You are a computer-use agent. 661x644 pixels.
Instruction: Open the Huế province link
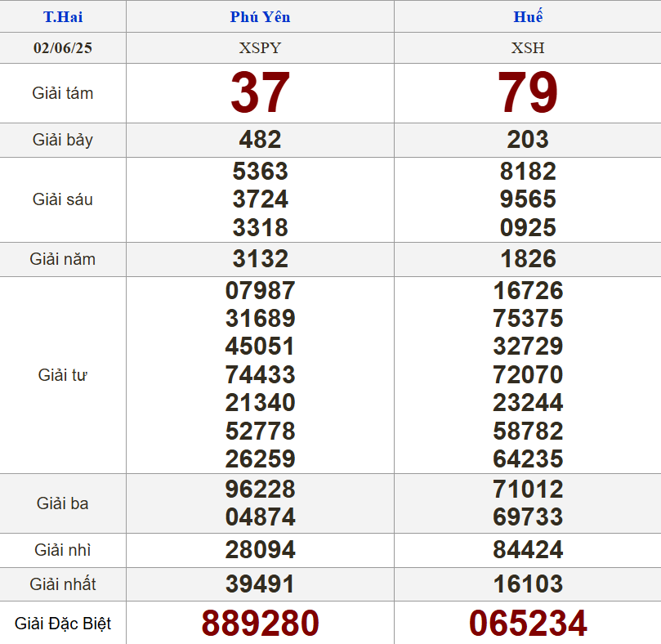click(528, 17)
